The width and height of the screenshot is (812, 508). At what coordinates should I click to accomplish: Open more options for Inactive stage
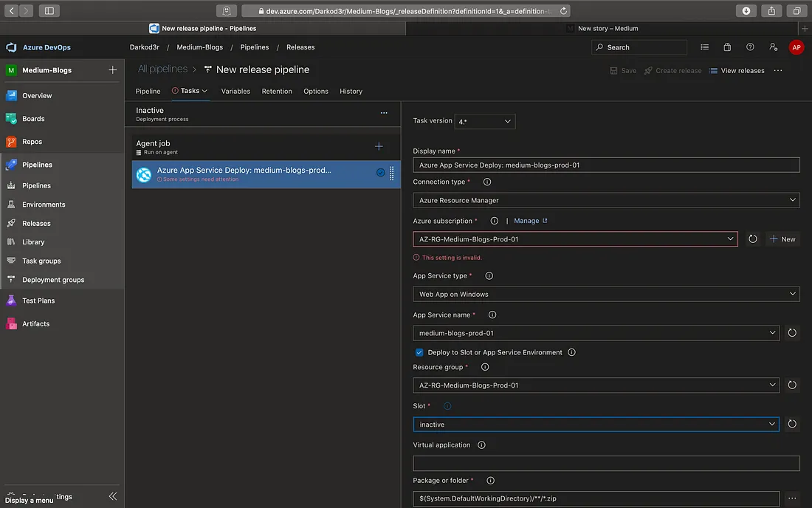(384, 113)
